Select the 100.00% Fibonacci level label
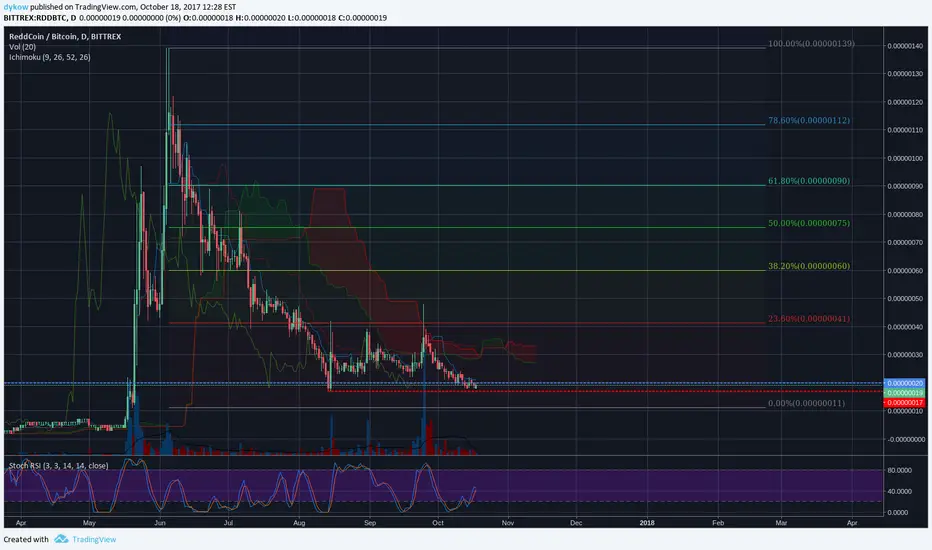 tap(811, 43)
